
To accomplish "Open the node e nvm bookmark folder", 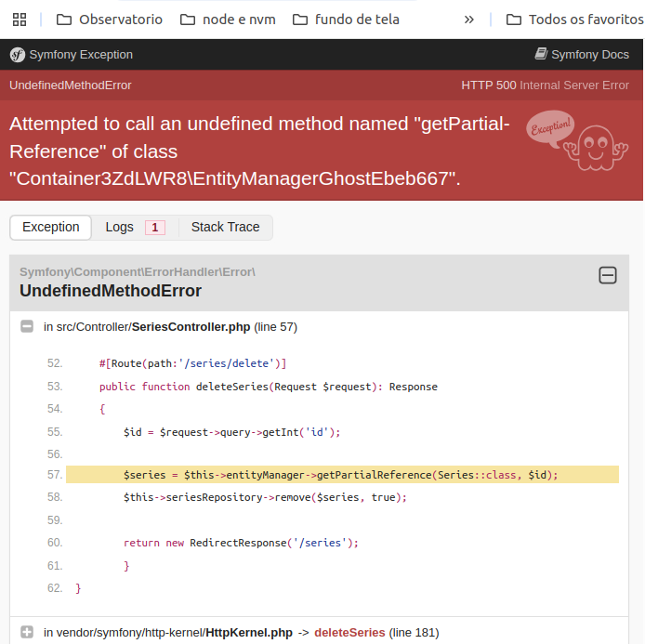I will pos(228,20).
